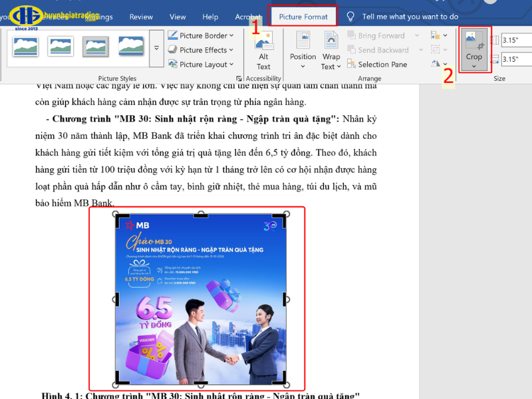Click the shape height field 3.15"
The width and height of the screenshot is (532, 399).
point(517,40)
